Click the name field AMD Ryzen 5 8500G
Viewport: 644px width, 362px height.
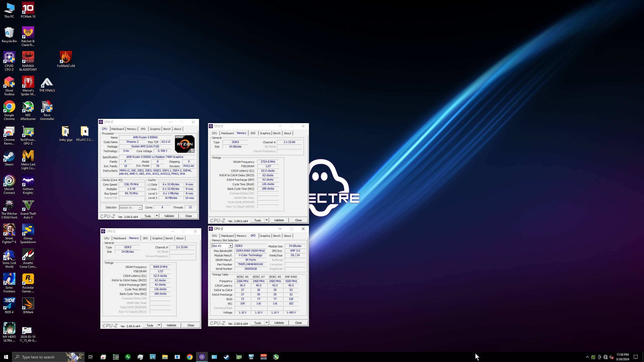click(145, 137)
